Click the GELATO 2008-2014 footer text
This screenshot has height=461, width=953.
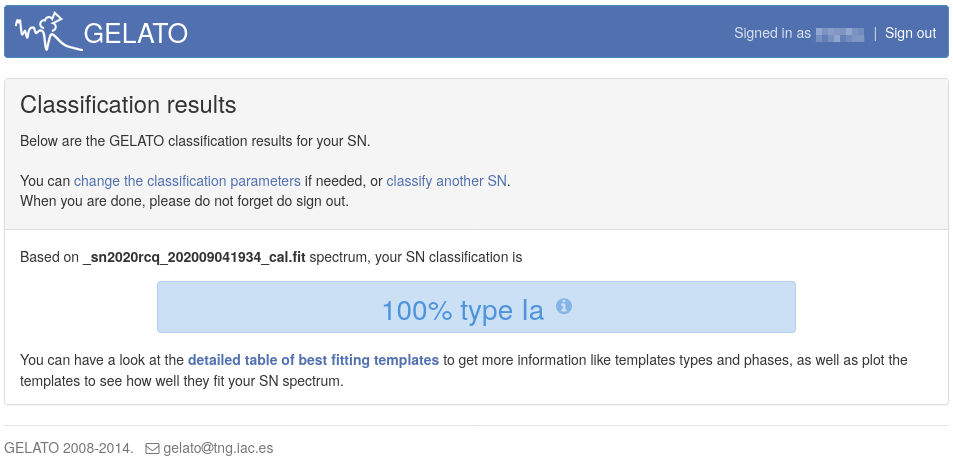pos(69,449)
